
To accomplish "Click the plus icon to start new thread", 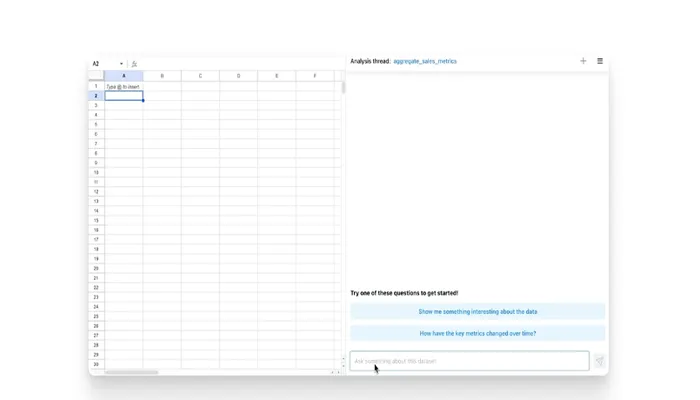I will [583, 61].
